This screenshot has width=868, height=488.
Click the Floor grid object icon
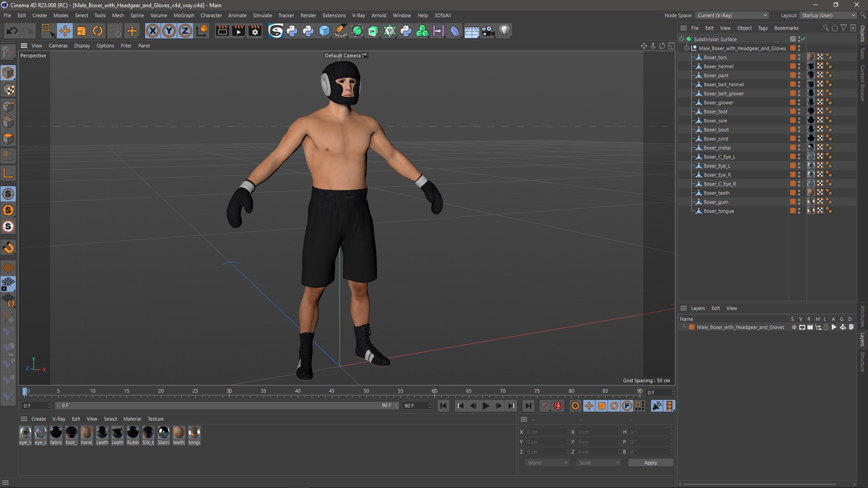(x=472, y=31)
